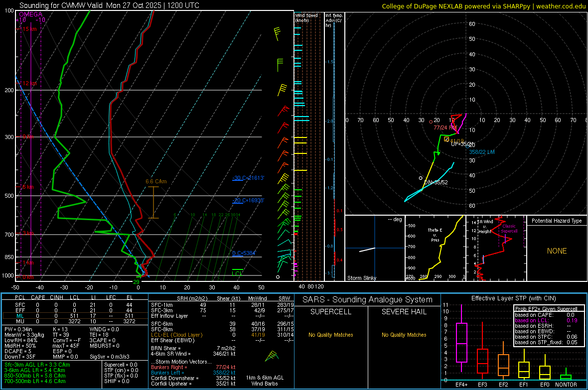
Task: Click the CAPE column header
Action: tap(38, 297)
